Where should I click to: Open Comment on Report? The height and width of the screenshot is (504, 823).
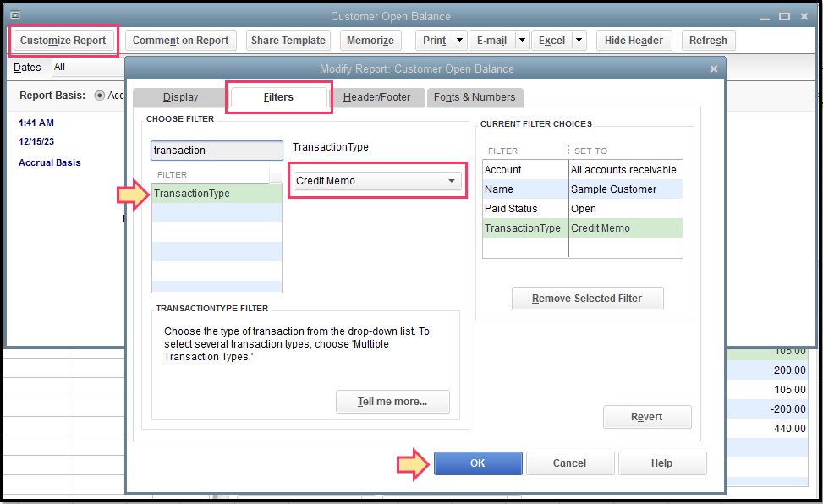click(180, 41)
